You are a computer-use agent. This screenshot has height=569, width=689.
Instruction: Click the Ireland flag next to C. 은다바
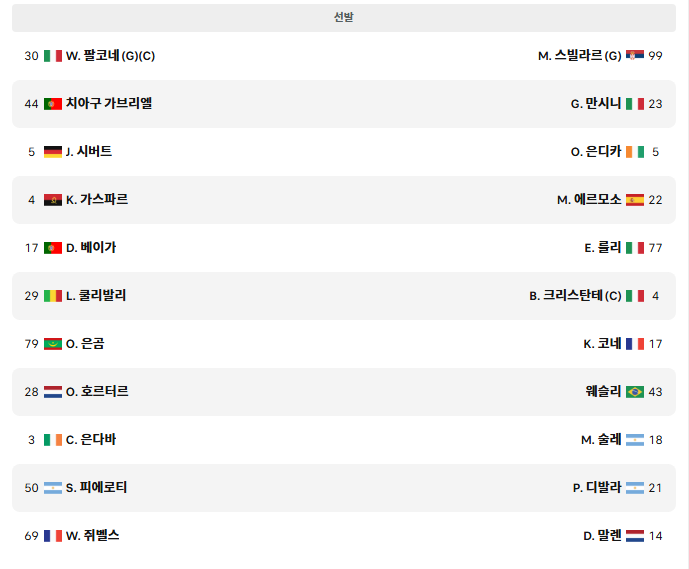[53, 440]
